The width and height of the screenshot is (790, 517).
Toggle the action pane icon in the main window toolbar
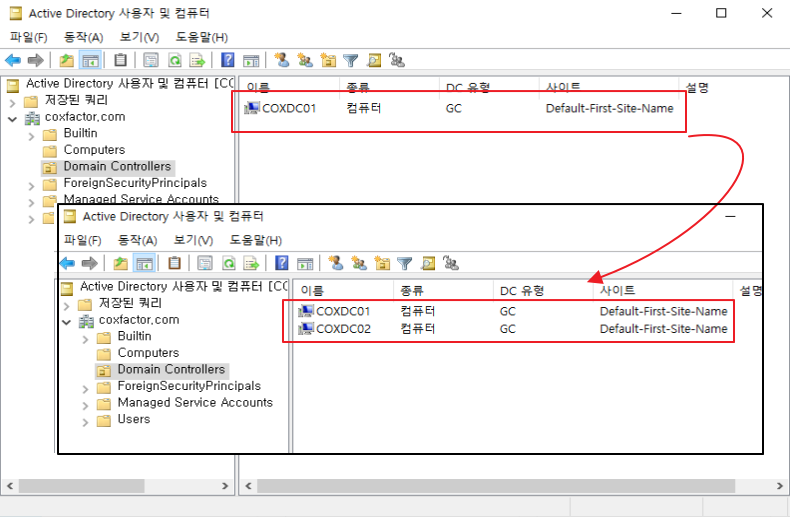(x=251, y=61)
